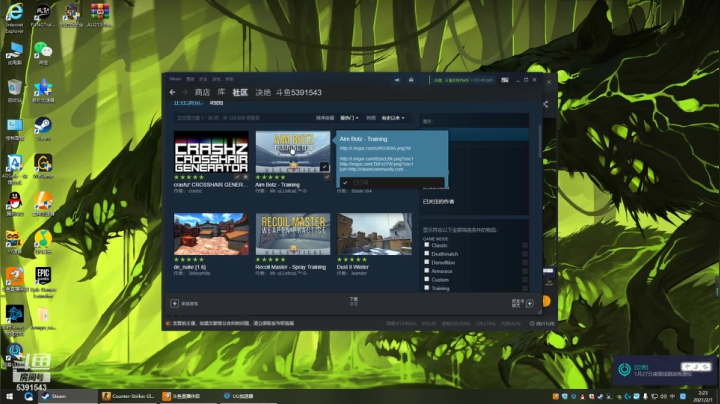Click the Steam announcements megaphone icon

tap(397, 80)
